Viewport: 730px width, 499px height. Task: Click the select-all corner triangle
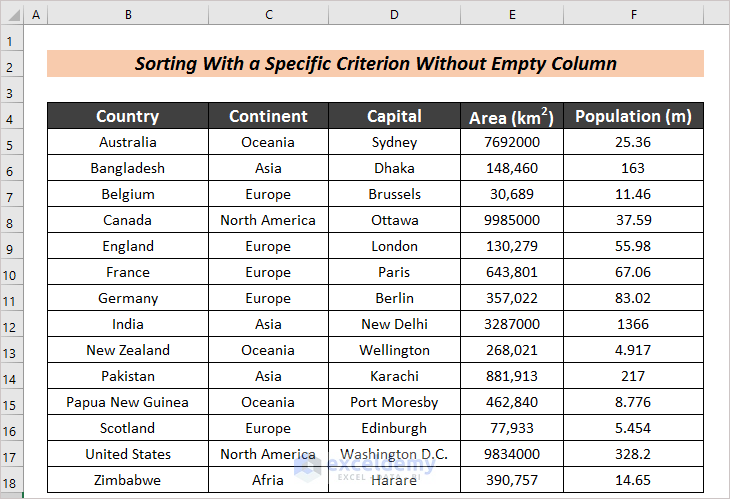click(12, 16)
